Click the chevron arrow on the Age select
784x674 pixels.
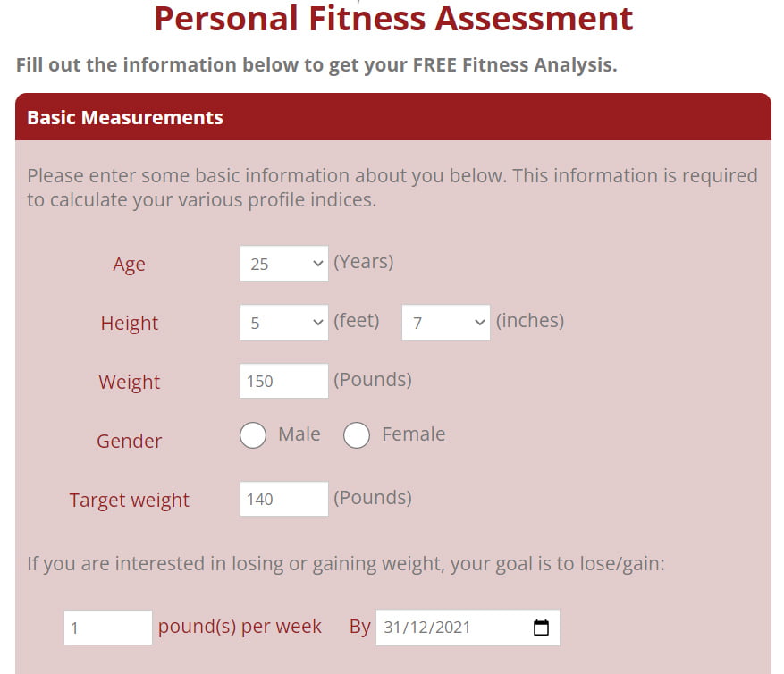tap(317, 264)
